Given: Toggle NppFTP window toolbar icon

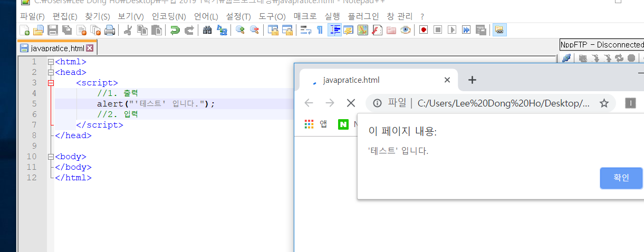Looking at the screenshot, I should click(499, 30).
